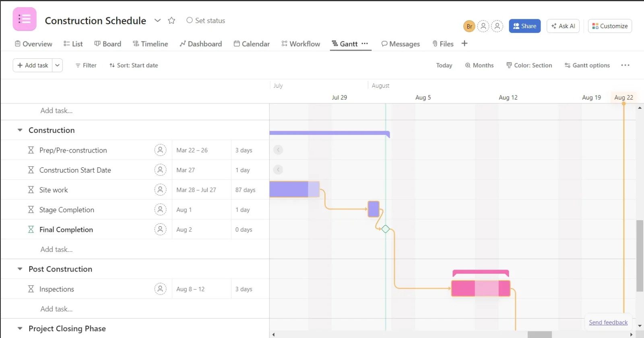Switch to Timeline tab

point(151,44)
